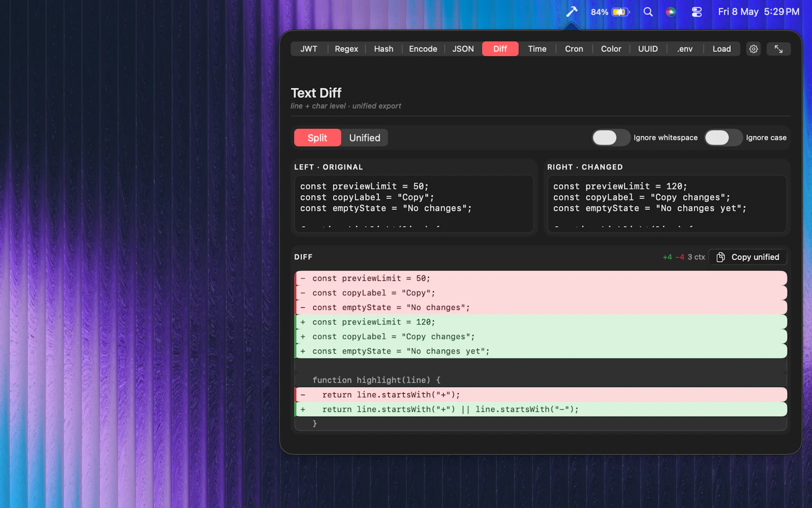Click the 'DIFF' section label

coord(303,257)
